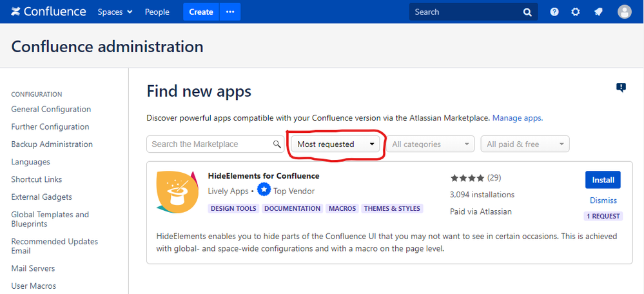Open the settings gear icon

(576, 12)
